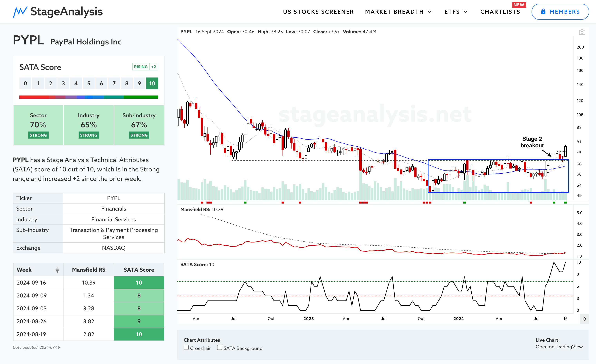
Task: Enable the Crosshair checkbox
Action: (186, 348)
